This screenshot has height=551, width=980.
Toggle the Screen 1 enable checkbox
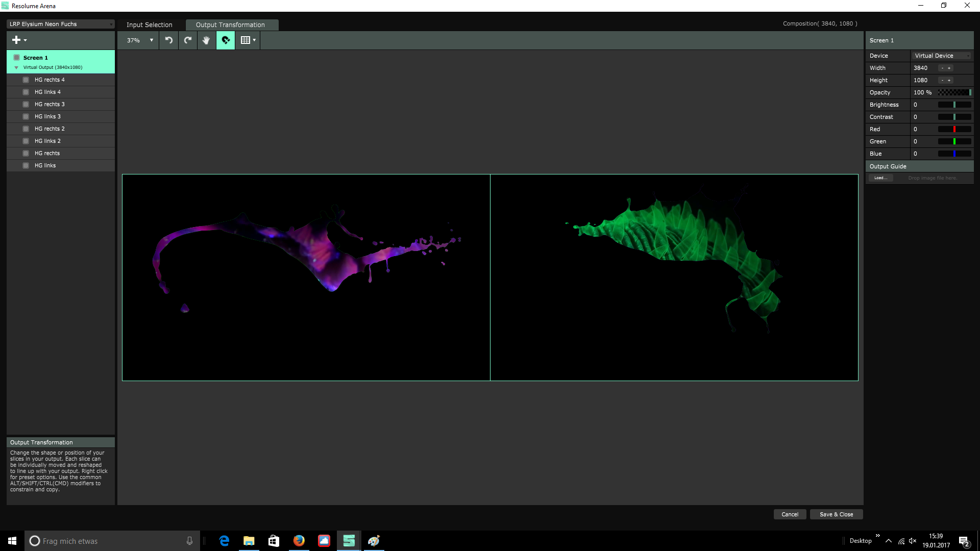17,58
